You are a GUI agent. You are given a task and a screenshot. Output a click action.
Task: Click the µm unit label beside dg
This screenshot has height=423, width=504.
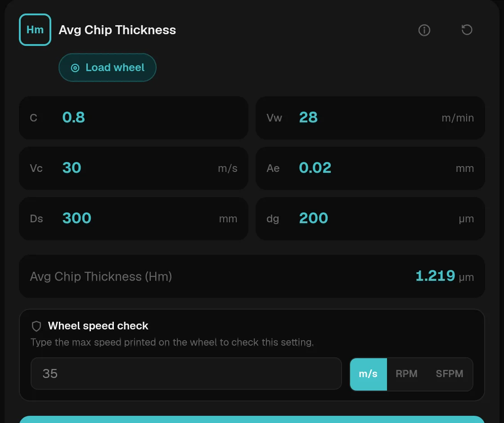[466, 219]
